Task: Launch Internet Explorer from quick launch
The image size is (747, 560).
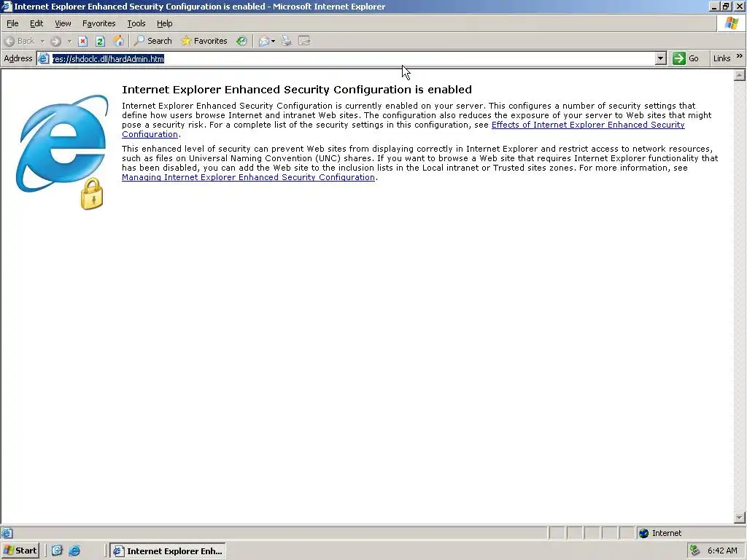Action: click(75, 551)
